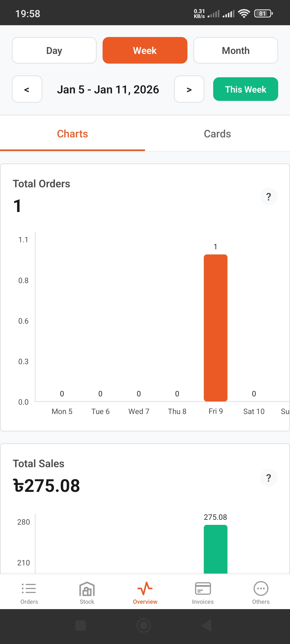Screen dimensions: 290x644
Task: Go to the previous week
Action: (x=27, y=89)
